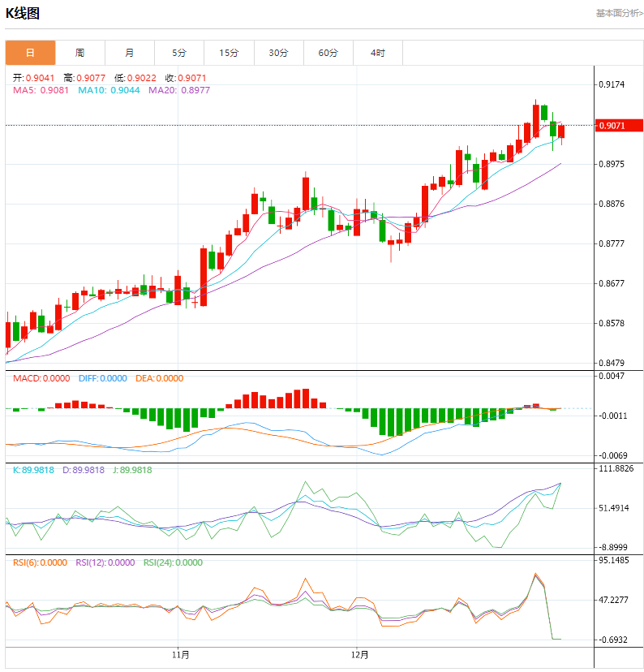Click the 11月 date marker
The height and width of the screenshot is (672, 644).
coord(182,654)
